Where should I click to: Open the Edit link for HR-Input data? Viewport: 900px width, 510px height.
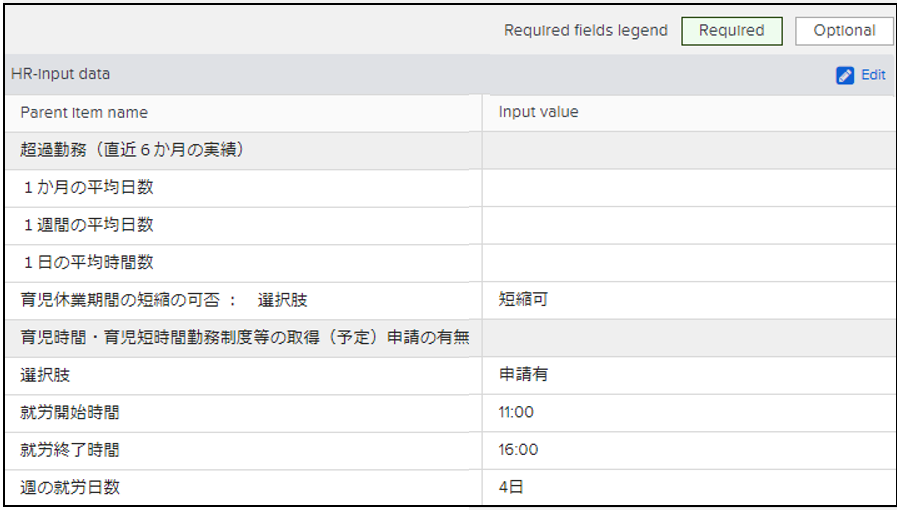872,75
